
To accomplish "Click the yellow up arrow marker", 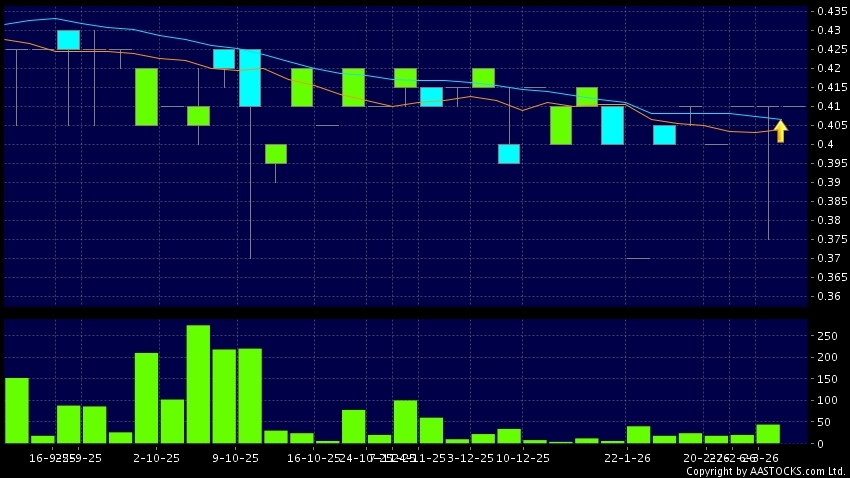I will pos(781,131).
